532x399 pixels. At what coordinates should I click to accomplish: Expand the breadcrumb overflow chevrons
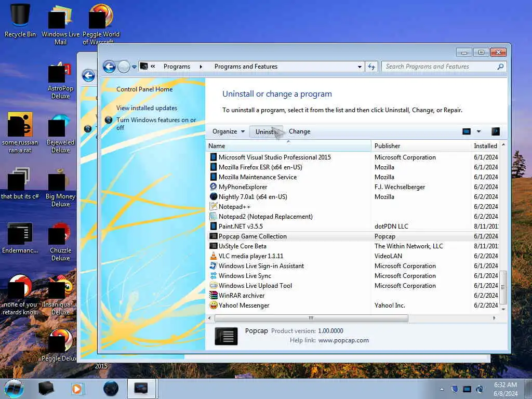coord(153,66)
